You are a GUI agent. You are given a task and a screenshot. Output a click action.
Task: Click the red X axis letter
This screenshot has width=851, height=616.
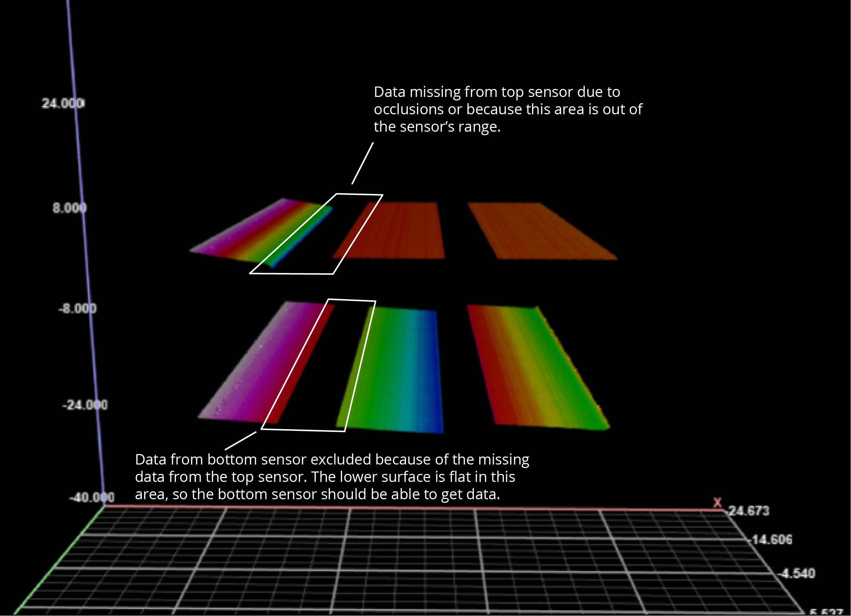coord(718,502)
